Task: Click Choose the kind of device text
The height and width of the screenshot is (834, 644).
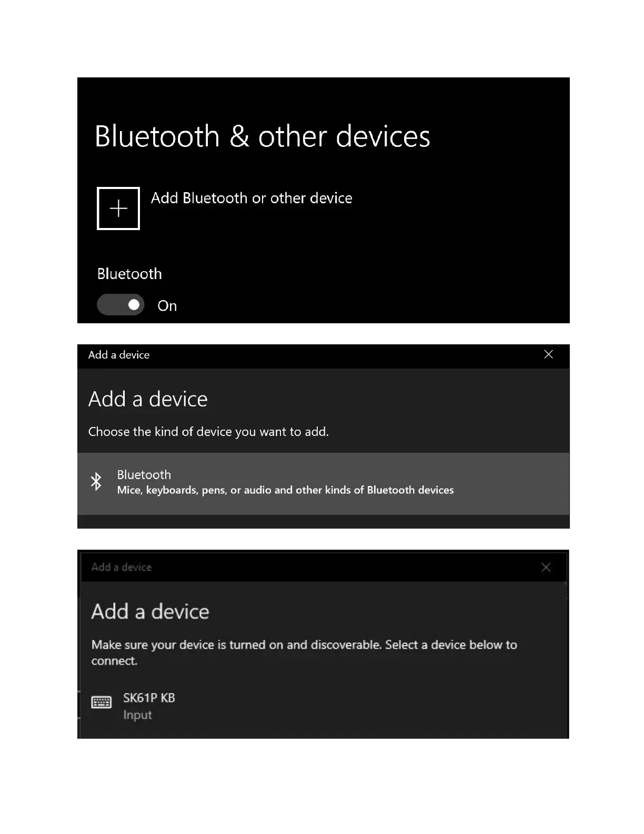Action: tap(208, 432)
